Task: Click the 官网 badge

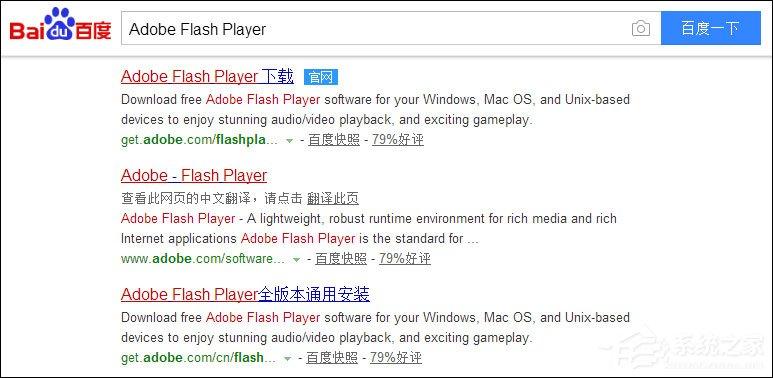Action: [x=320, y=77]
